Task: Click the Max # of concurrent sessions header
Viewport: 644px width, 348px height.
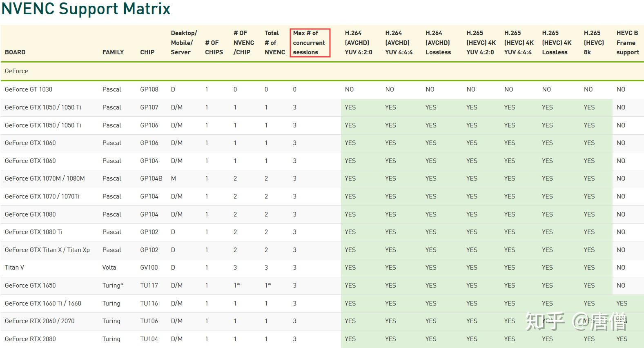Action: (310, 42)
